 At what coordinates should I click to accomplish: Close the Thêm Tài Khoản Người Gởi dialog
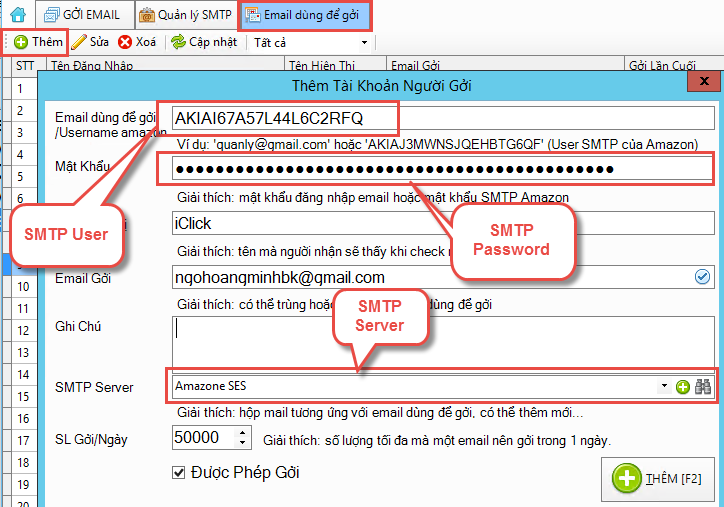[x=704, y=81]
